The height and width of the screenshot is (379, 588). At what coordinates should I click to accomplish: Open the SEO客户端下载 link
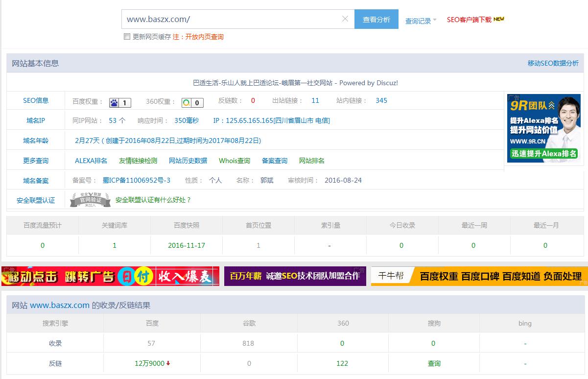[x=469, y=20]
